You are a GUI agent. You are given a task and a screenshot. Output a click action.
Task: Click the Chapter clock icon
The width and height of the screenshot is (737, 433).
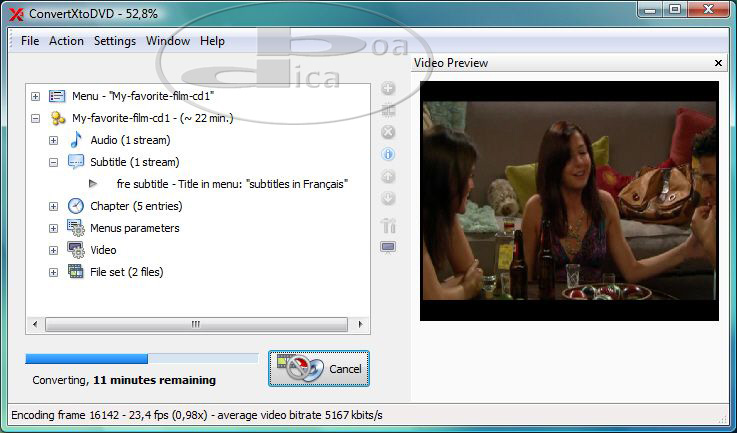pos(76,206)
